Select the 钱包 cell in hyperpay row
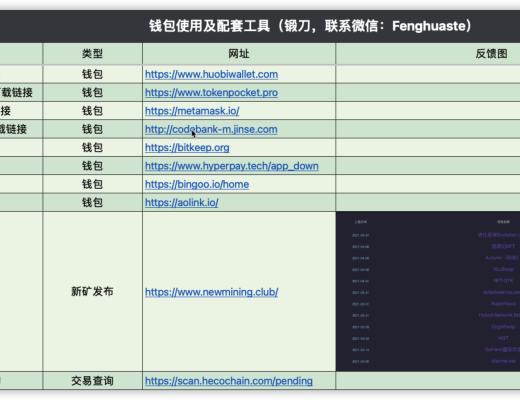The image size is (520, 400). (x=92, y=166)
